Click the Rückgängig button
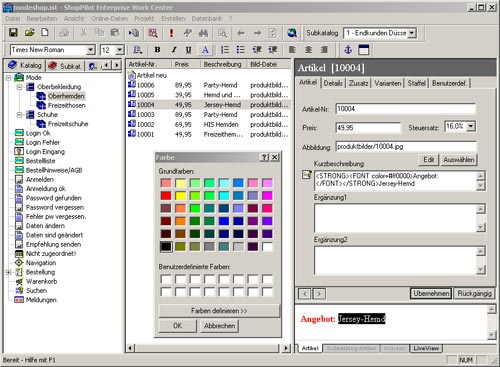Screen dimensions: 500x367 click(474, 293)
